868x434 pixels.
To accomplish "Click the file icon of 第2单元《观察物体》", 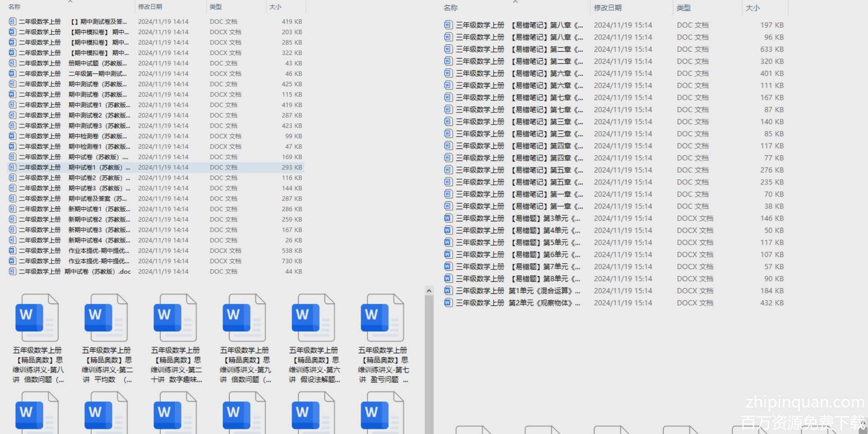I will tap(448, 303).
